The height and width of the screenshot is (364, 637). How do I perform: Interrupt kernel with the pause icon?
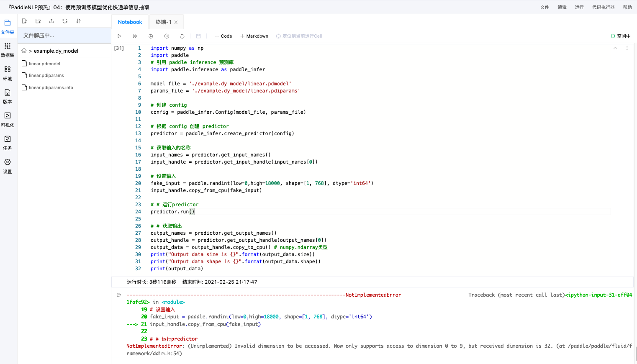[x=166, y=36]
